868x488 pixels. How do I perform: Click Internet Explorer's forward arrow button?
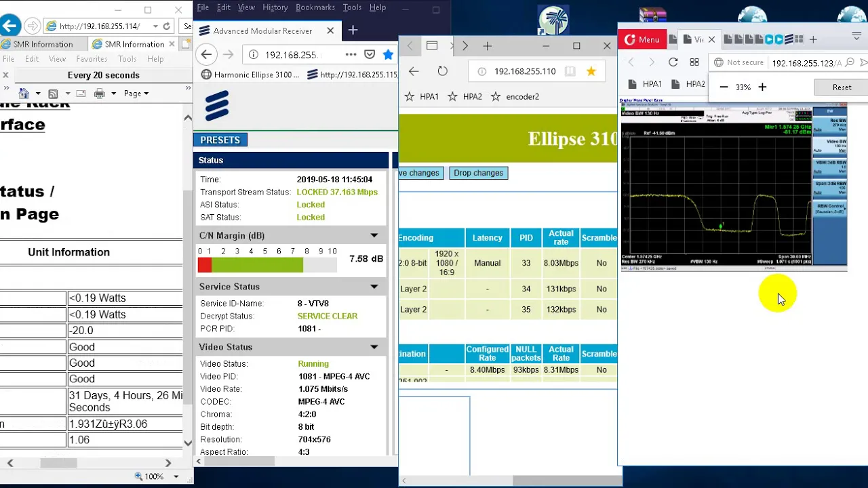pyautogui.click(x=32, y=26)
